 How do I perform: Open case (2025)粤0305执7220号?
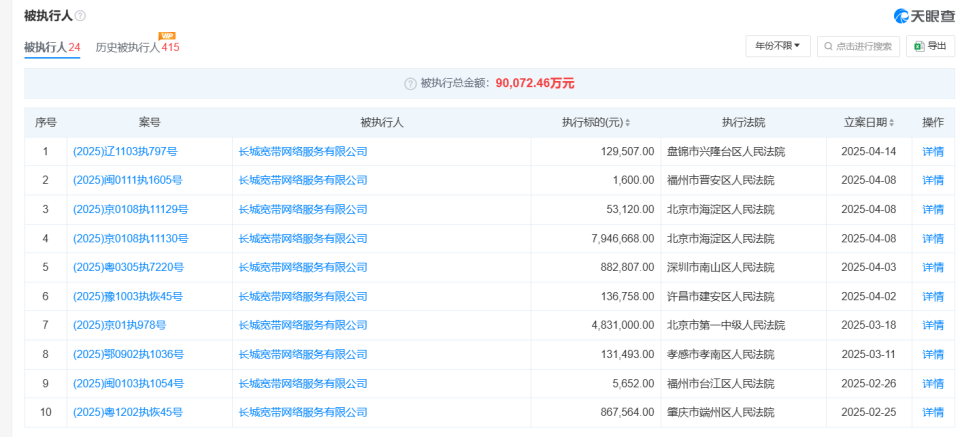[x=128, y=267]
